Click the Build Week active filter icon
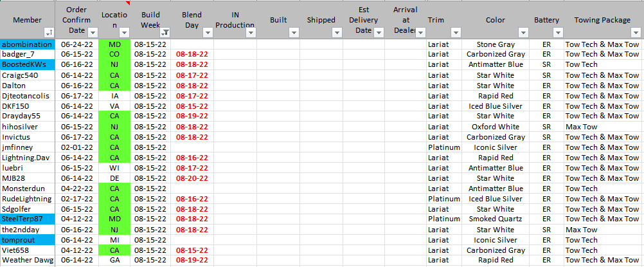 [x=165, y=32]
